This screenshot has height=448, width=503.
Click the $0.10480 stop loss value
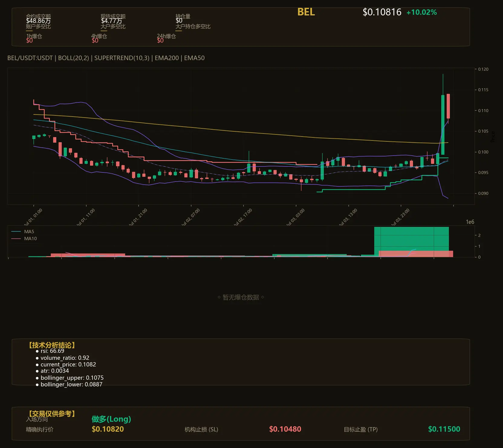[x=285, y=429]
